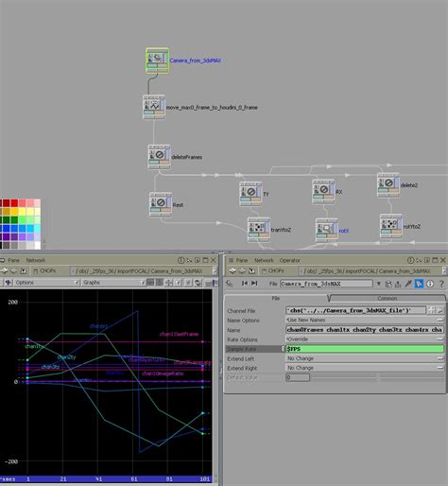
Task: Select the delete2 node
Action: 388,185
